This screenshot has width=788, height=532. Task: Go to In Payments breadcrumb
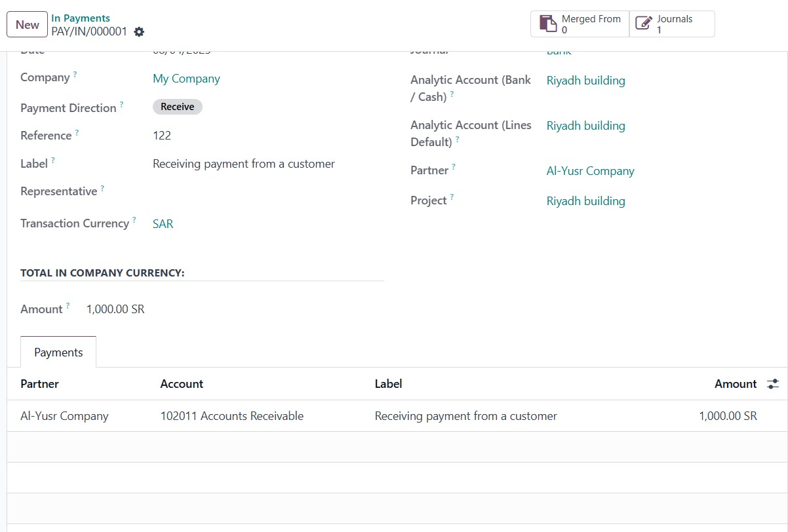[x=81, y=18]
